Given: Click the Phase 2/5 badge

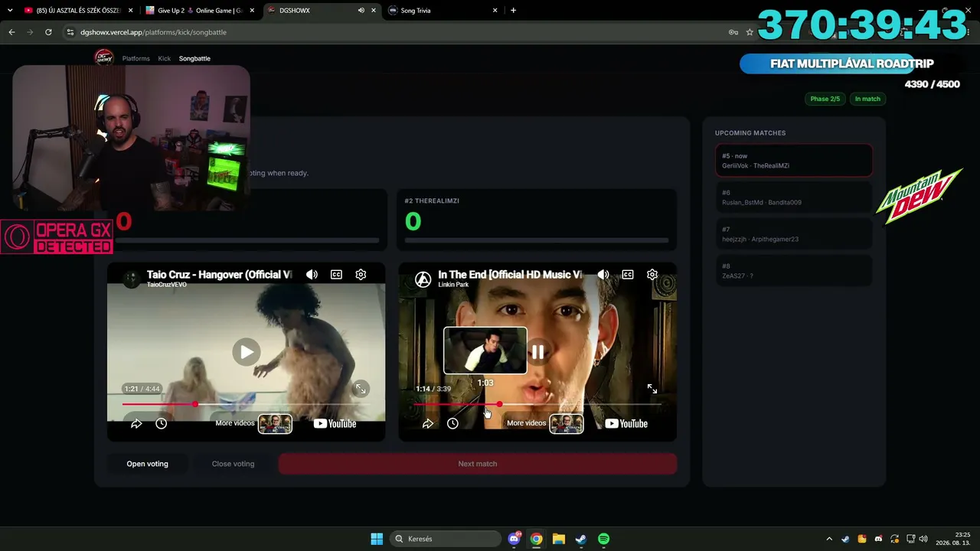Looking at the screenshot, I should point(825,99).
